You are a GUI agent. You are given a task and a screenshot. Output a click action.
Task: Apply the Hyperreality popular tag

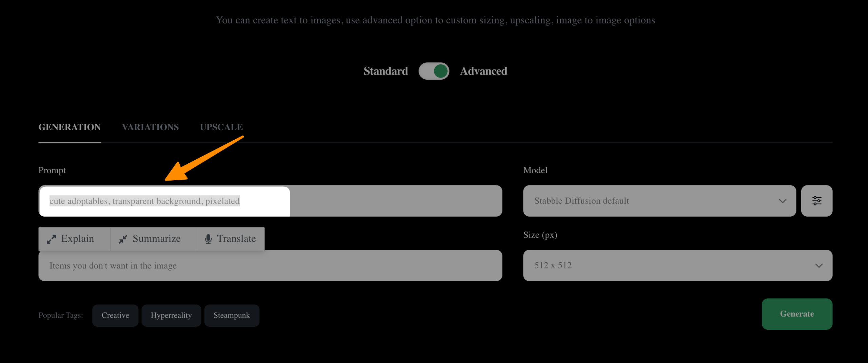point(171,315)
